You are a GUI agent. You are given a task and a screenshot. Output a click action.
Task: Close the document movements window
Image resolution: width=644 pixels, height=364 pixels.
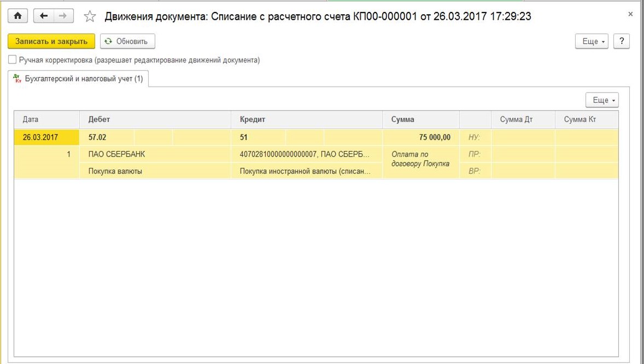tap(630, 15)
